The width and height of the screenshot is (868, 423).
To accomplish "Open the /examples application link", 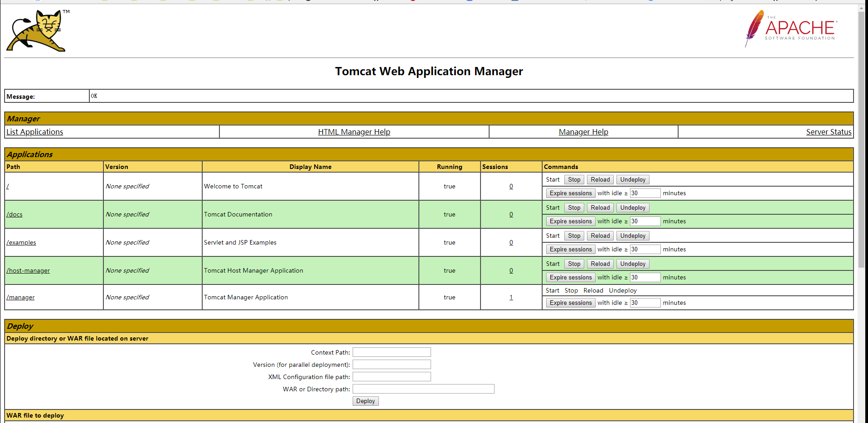I will (x=21, y=242).
